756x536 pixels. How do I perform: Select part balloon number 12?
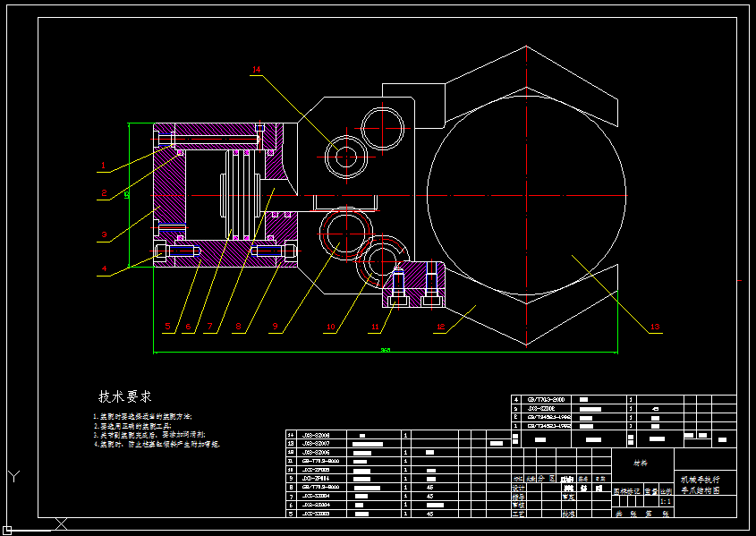point(441,327)
